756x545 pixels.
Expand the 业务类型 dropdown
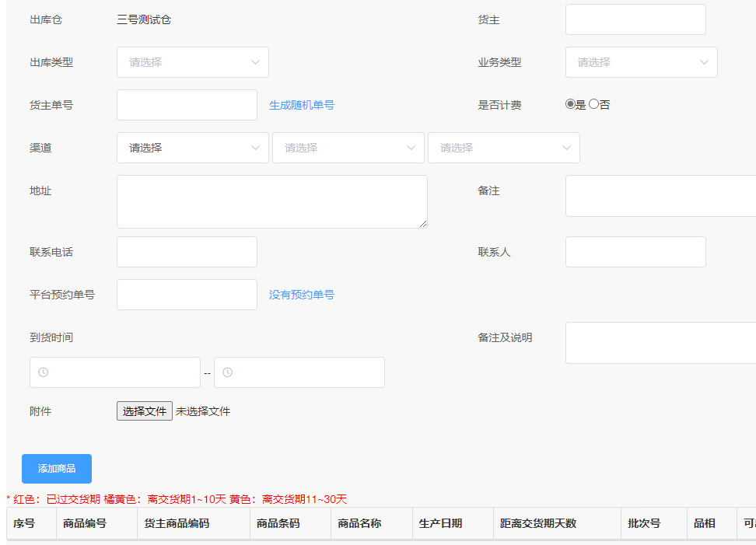click(641, 62)
